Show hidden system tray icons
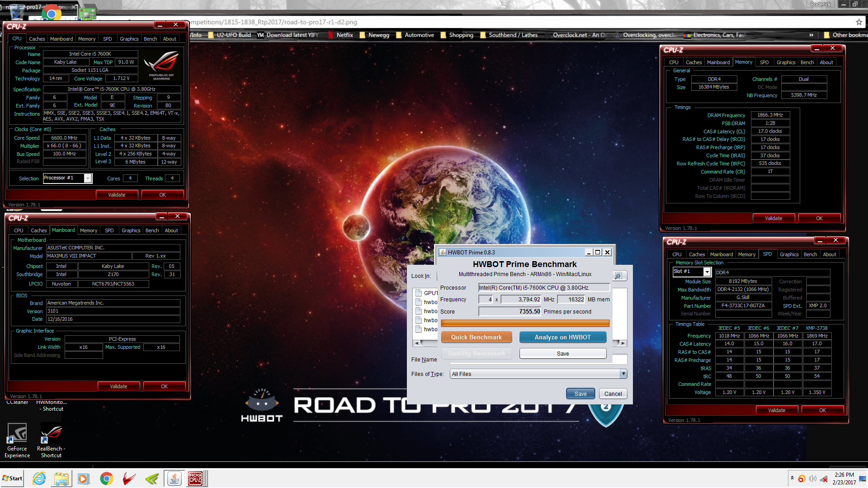Screen dimensions: 868x488 coord(792,478)
